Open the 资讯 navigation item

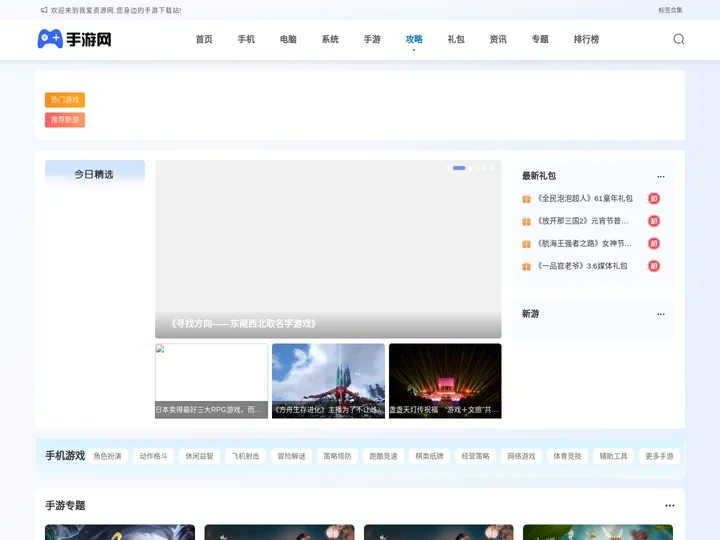point(498,39)
